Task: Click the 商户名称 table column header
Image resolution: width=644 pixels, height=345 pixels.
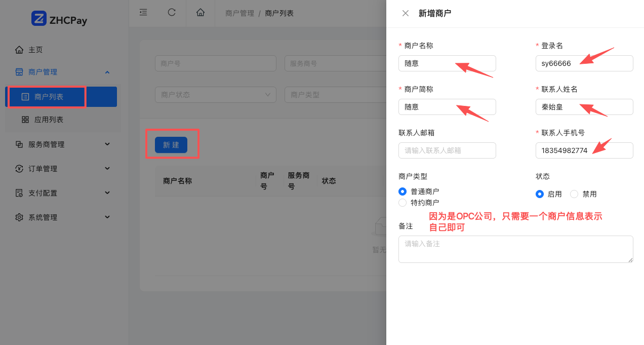Action: tap(177, 181)
